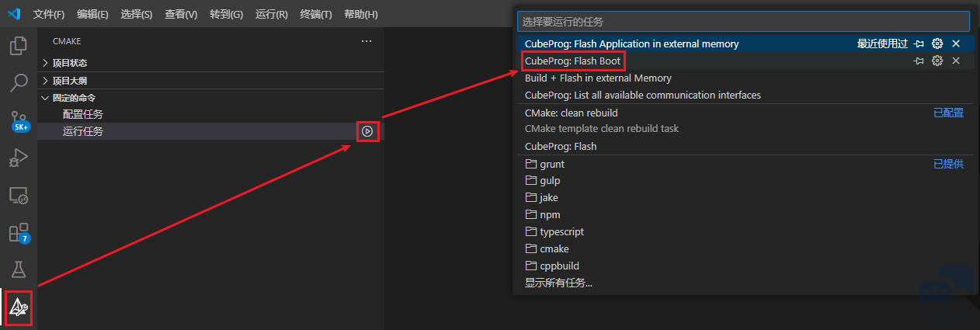Expand the 项目状态 section
Screen dimensions: 980x330
point(211,63)
